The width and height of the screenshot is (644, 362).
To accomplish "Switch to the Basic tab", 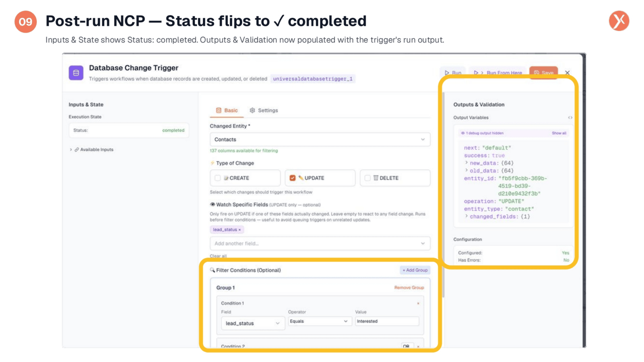I will [227, 110].
